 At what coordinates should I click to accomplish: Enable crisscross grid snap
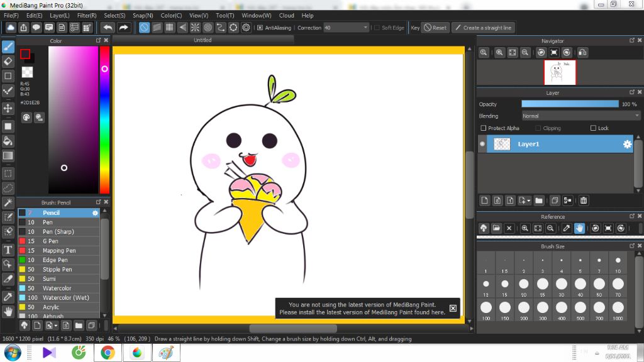(x=170, y=28)
